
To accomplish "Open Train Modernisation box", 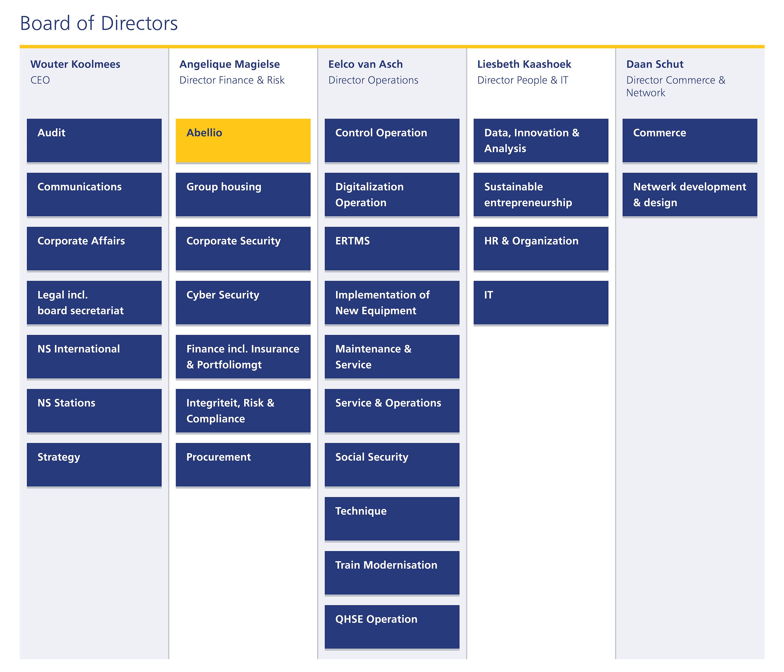I will 392,573.
